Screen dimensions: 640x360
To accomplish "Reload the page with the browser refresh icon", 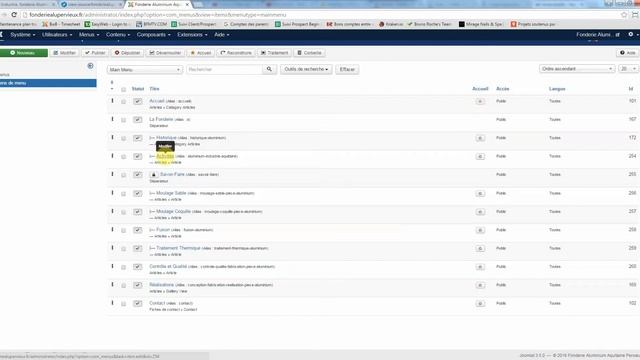I will coord(14,15).
